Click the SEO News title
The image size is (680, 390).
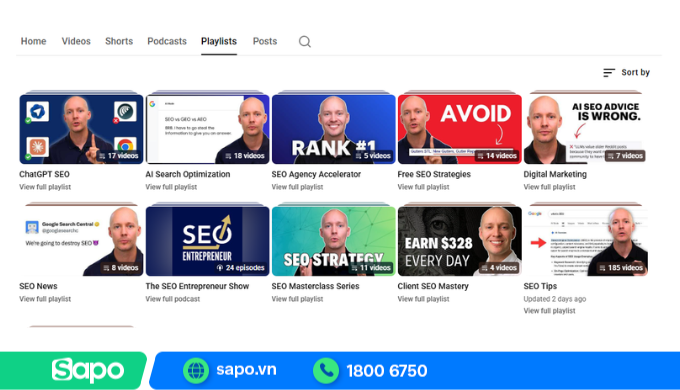pyautogui.click(x=38, y=286)
